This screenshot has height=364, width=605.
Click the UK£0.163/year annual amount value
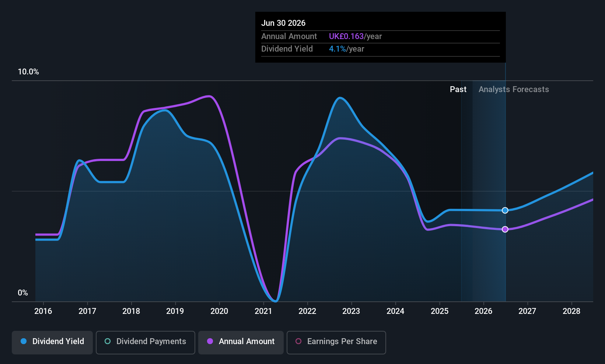click(x=355, y=36)
